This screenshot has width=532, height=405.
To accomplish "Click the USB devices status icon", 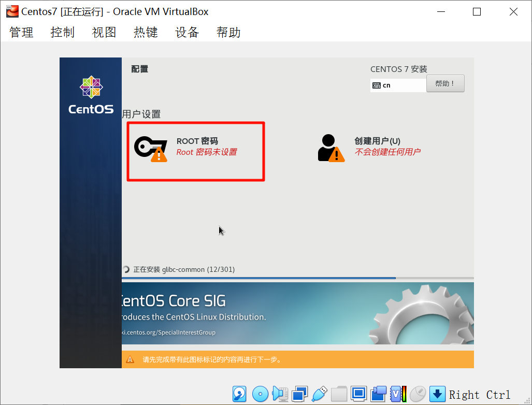I will click(x=319, y=394).
